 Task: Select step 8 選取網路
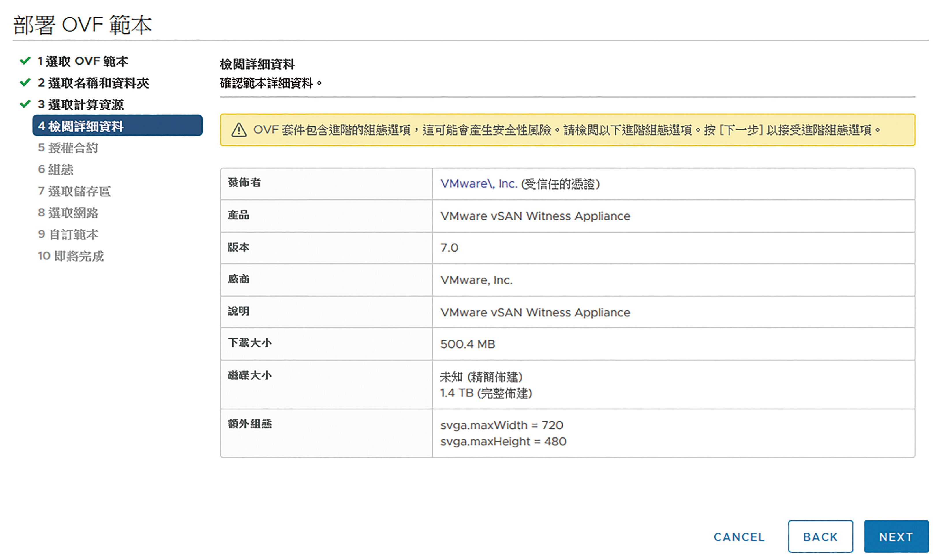pos(68,212)
